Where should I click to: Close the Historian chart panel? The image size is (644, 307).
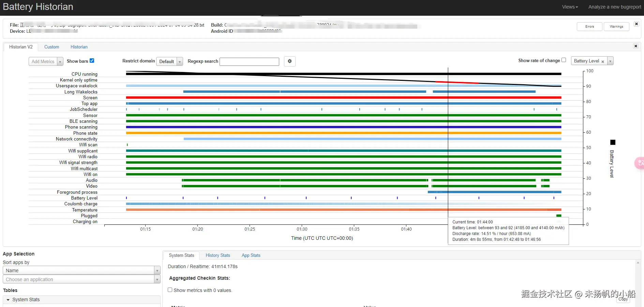tap(635, 46)
